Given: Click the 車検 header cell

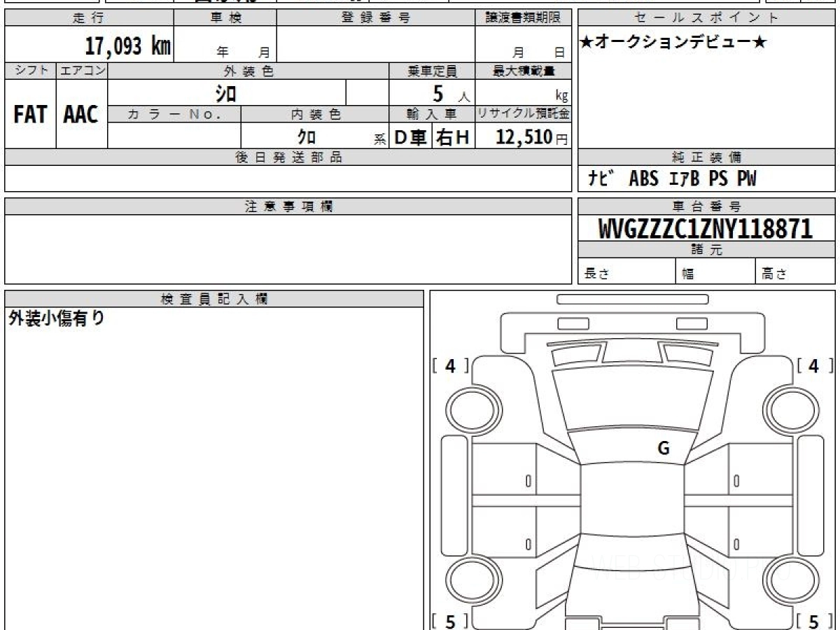Looking at the screenshot, I should point(225,18).
